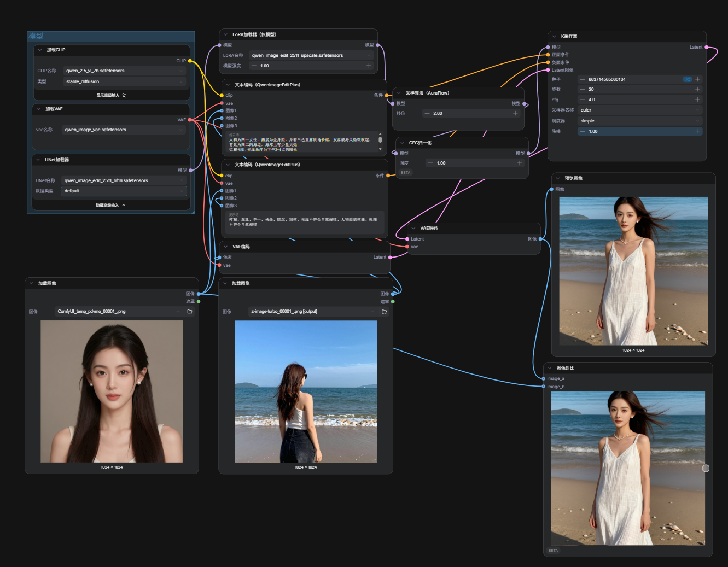Decrease the 种子 seed value with minus
728x567 pixels.
583,79
